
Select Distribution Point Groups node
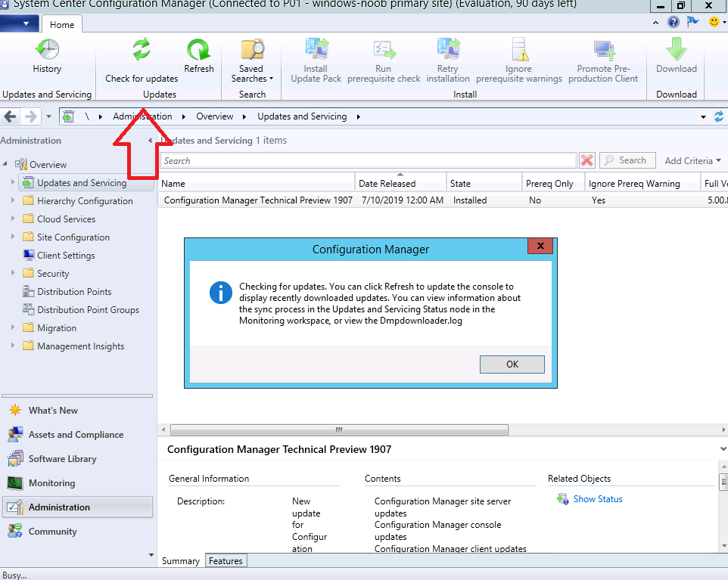click(x=88, y=309)
